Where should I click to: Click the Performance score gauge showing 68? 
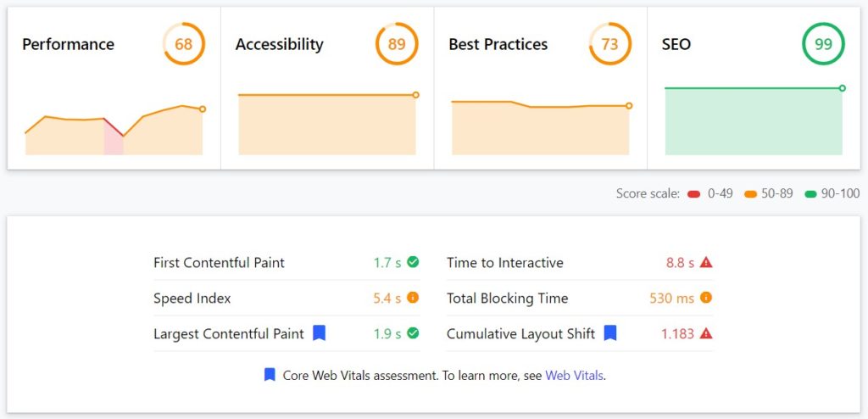184,44
